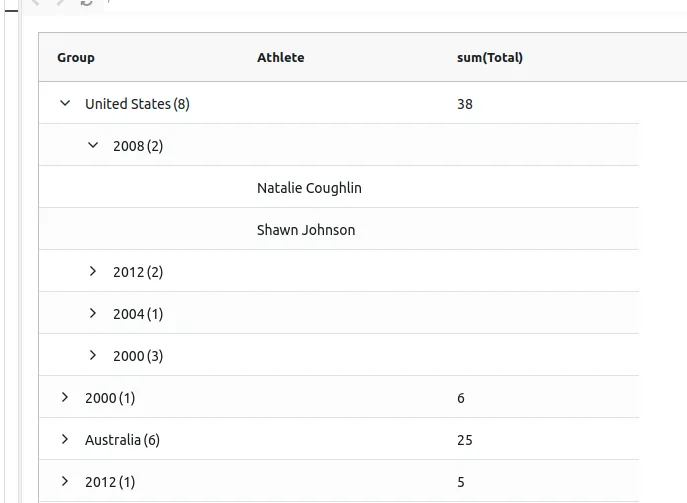Collapse the 2008 (2) subgroup chevron
The height and width of the screenshot is (503, 687).
[x=93, y=145]
